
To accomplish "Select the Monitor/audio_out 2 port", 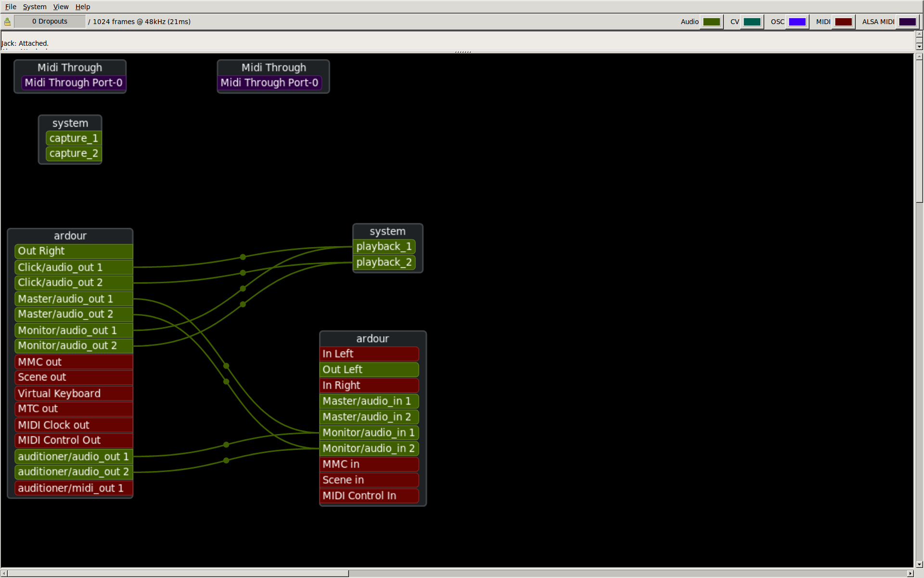I will [x=74, y=346].
